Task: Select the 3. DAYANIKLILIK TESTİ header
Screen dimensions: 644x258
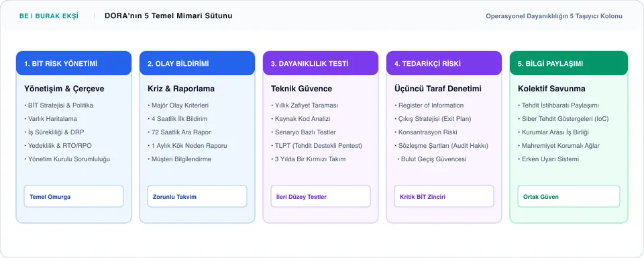Action: click(321, 63)
